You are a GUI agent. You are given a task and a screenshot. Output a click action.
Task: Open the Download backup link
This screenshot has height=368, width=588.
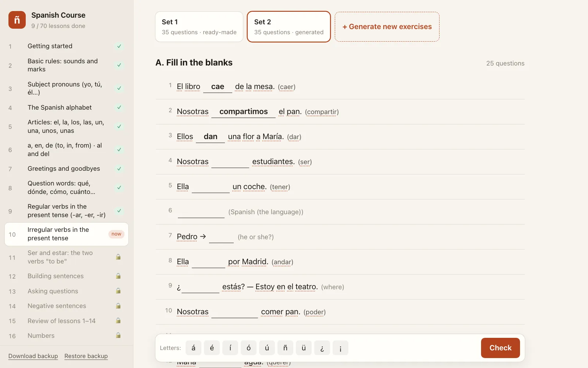click(x=33, y=356)
